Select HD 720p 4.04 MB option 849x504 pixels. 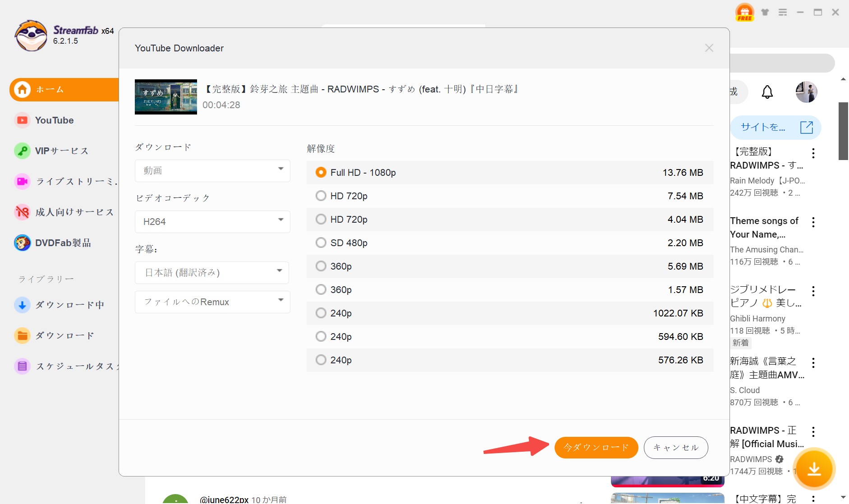[x=510, y=220]
